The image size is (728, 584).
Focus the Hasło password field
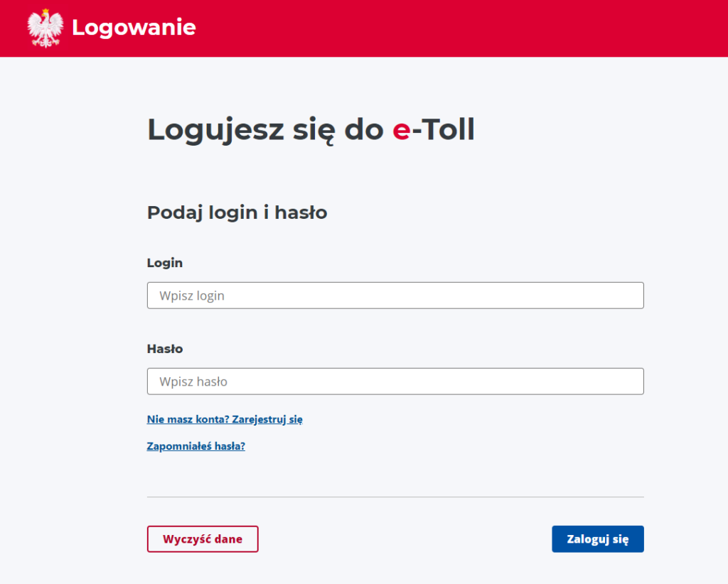[x=395, y=382]
